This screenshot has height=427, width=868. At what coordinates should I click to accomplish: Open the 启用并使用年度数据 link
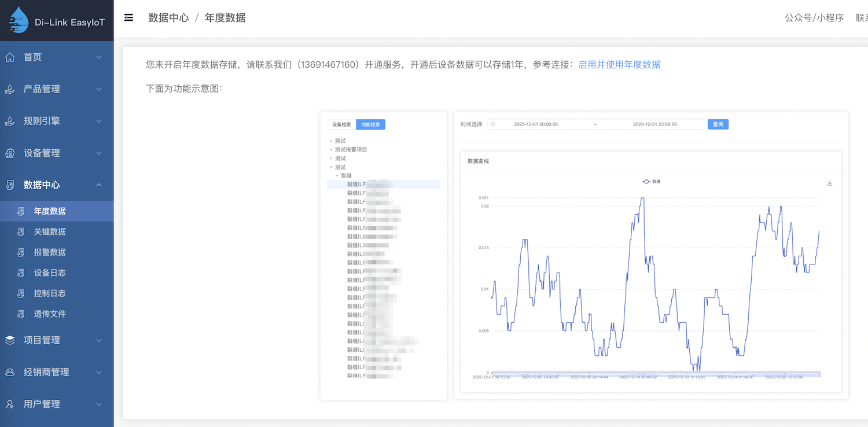[619, 64]
